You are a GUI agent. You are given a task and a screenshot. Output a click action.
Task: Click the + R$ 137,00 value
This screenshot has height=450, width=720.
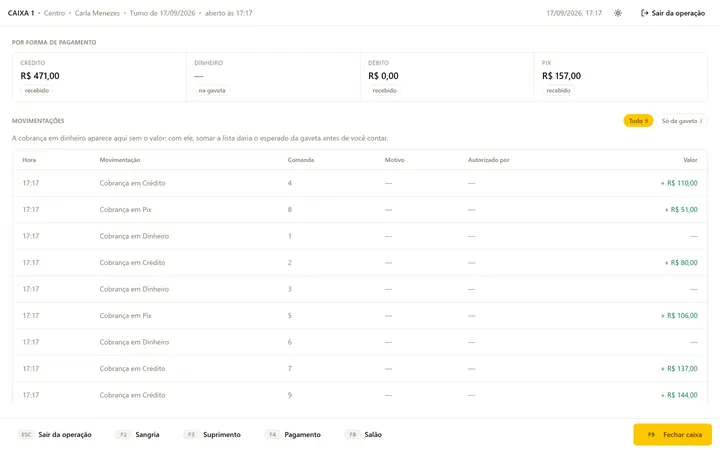pyautogui.click(x=679, y=368)
